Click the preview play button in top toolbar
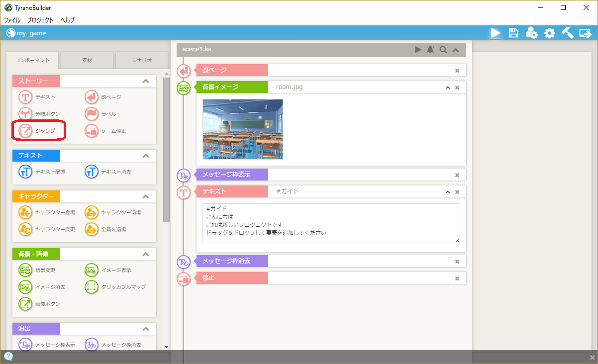The height and width of the screenshot is (364, 598). 495,33
